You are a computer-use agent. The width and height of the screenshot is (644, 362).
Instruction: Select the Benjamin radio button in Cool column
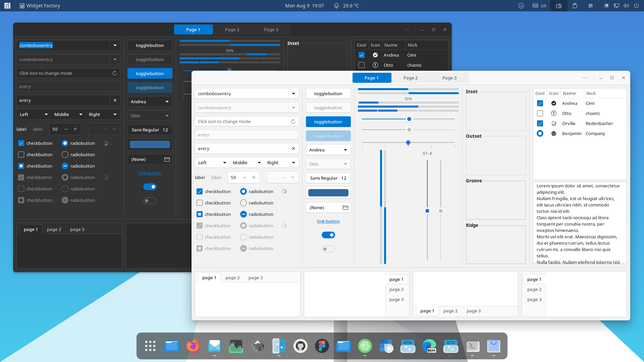[x=540, y=133]
